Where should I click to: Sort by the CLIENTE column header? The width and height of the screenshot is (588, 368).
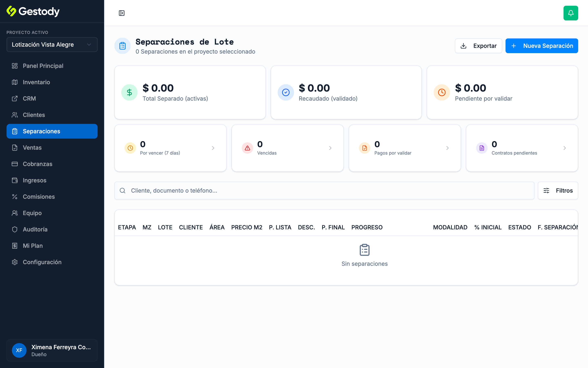191,227
